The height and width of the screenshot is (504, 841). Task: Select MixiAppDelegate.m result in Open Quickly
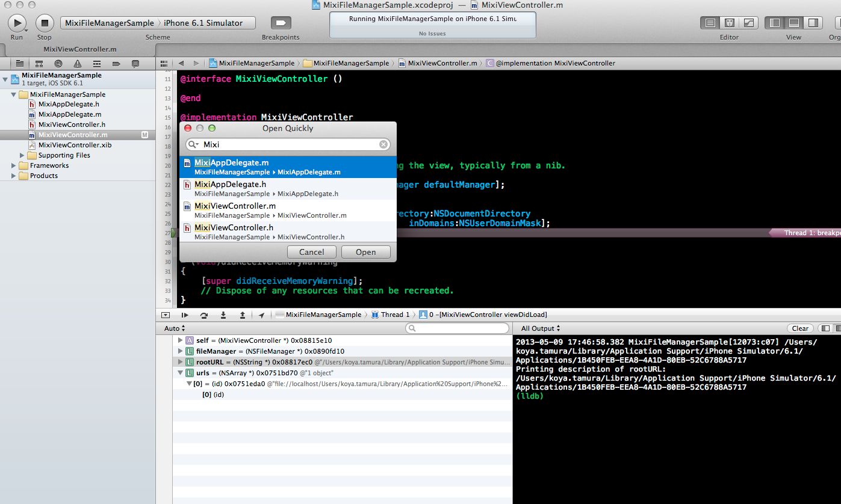pyautogui.click(x=288, y=167)
